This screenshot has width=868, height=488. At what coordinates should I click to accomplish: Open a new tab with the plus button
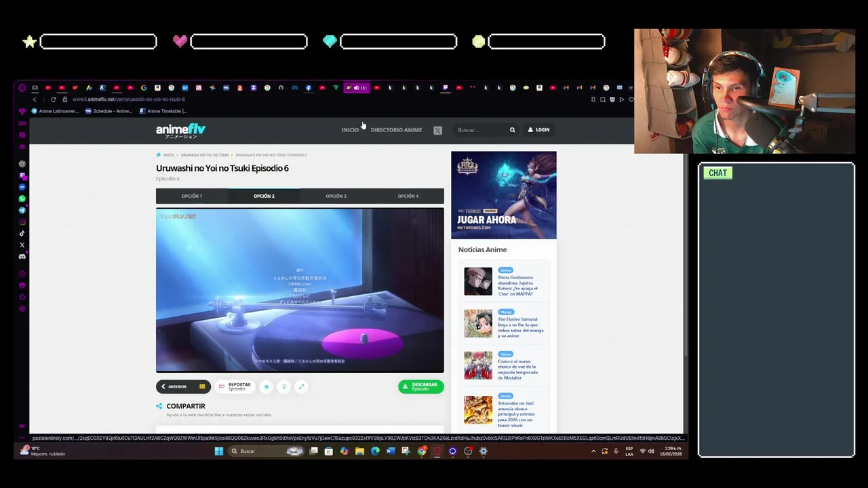[x=631, y=87]
